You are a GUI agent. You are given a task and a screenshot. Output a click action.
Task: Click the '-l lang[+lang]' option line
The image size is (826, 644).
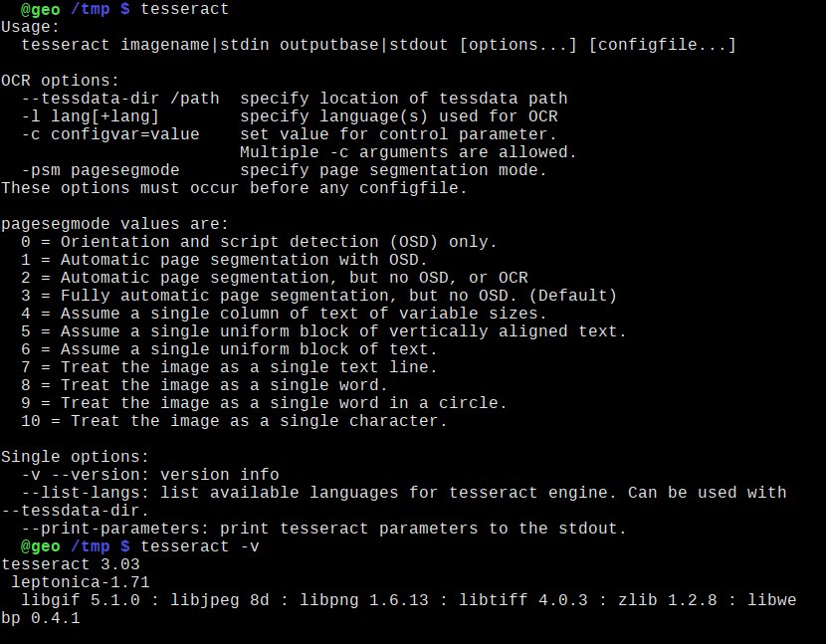coord(290,116)
